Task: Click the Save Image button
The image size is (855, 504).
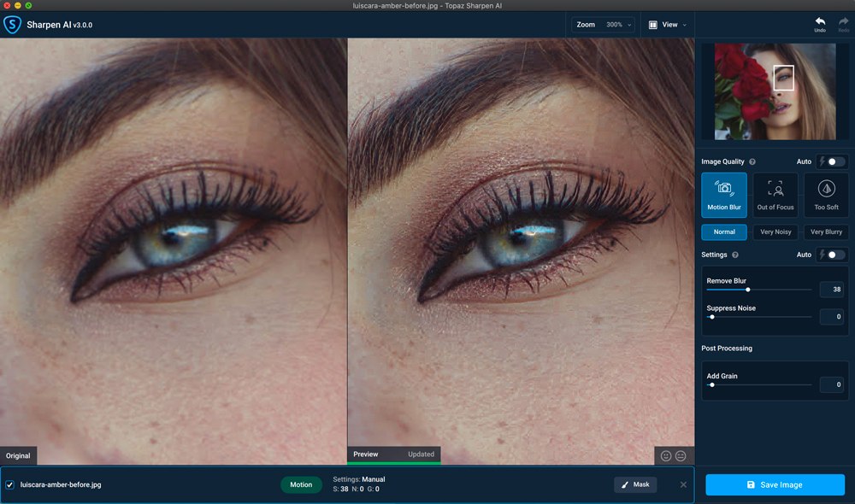Action: pyautogui.click(x=774, y=484)
